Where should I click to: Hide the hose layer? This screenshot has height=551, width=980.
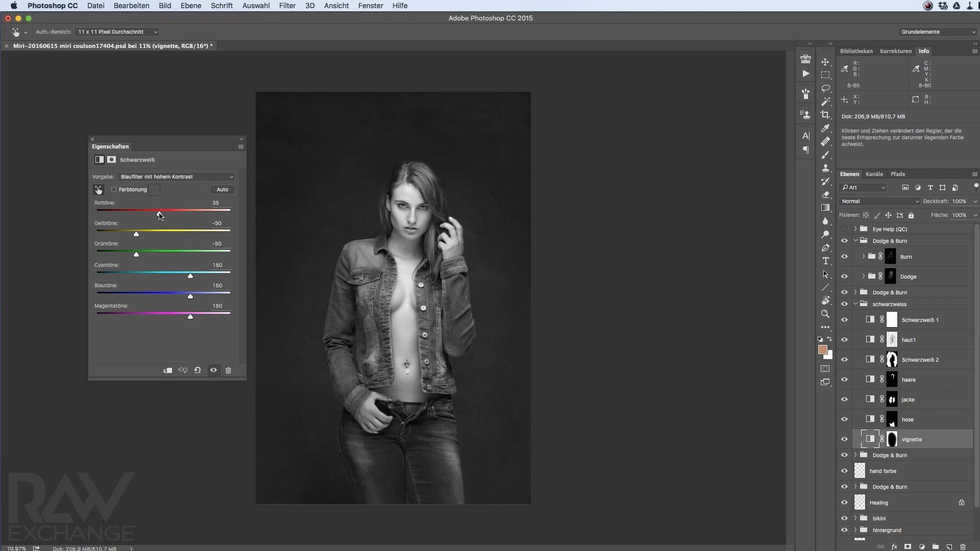point(844,419)
